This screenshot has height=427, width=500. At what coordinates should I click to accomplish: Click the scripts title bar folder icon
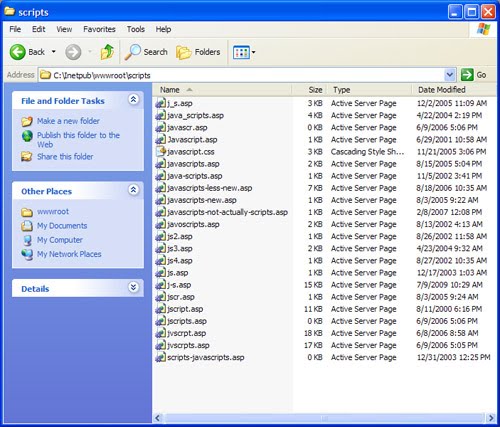tap(9, 12)
